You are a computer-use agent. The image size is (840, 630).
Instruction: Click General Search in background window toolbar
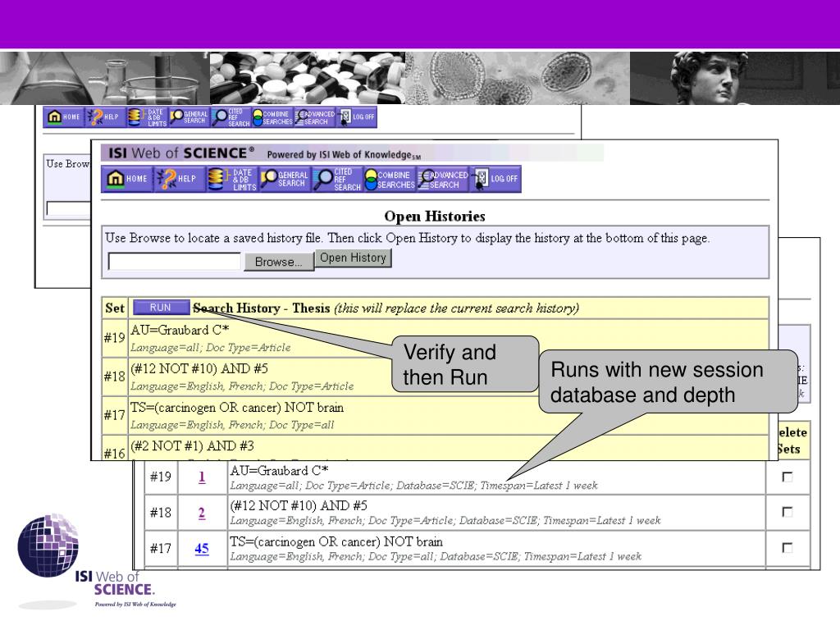[x=189, y=116]
